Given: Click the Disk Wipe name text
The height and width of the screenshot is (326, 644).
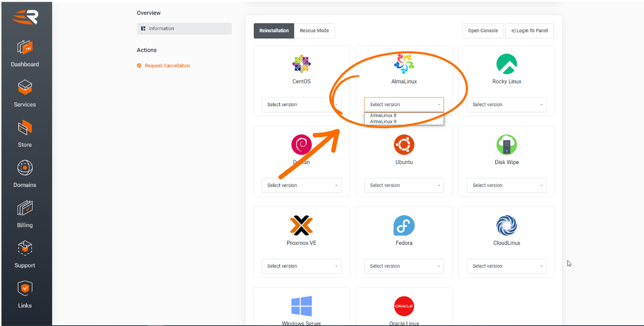Looking at the screenshot, I should (507, 162).
